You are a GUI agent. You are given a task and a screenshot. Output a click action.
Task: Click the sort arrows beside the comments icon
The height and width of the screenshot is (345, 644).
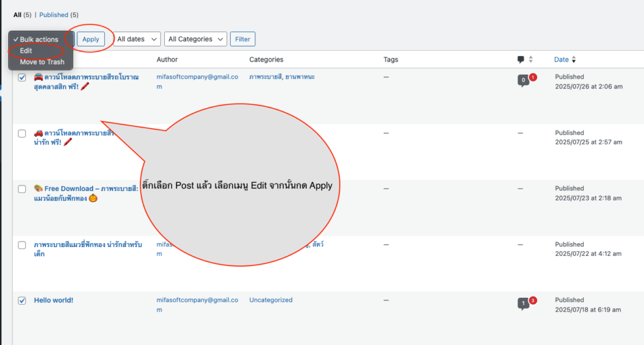(531, 60)
